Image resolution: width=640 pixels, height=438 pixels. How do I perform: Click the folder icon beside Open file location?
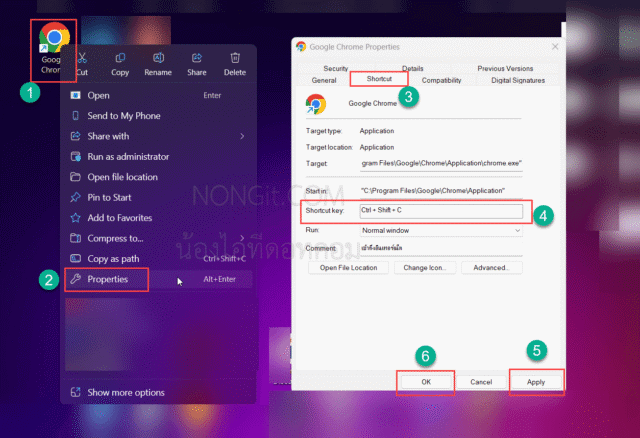[x=76, y=177]
